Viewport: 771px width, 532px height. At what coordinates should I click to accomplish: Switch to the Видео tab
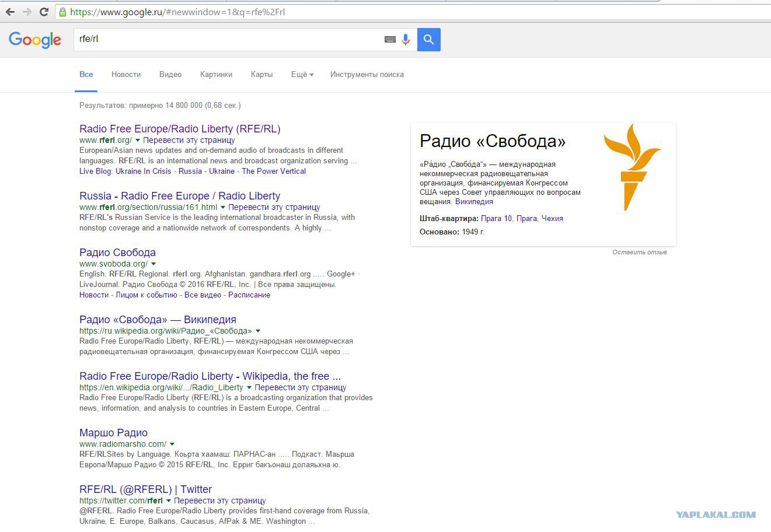[170, 75]
